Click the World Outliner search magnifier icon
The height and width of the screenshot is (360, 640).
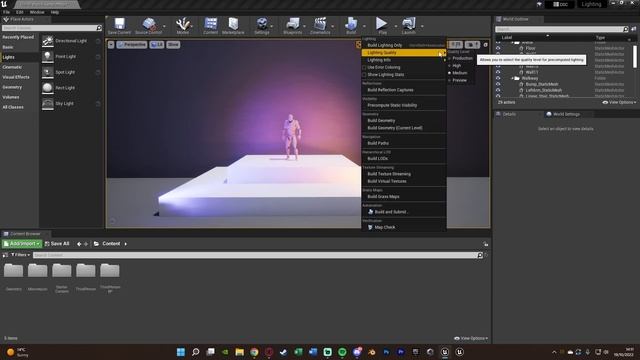pyautogui.click(x=626, y=29)
